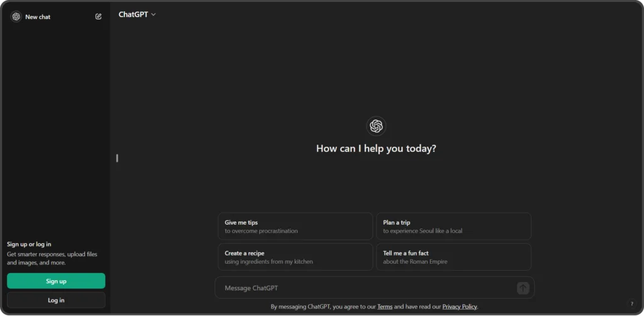The height and width of the screenshot is (316, 644).
Task: Click the Sign up button
Action: (56, 281)
